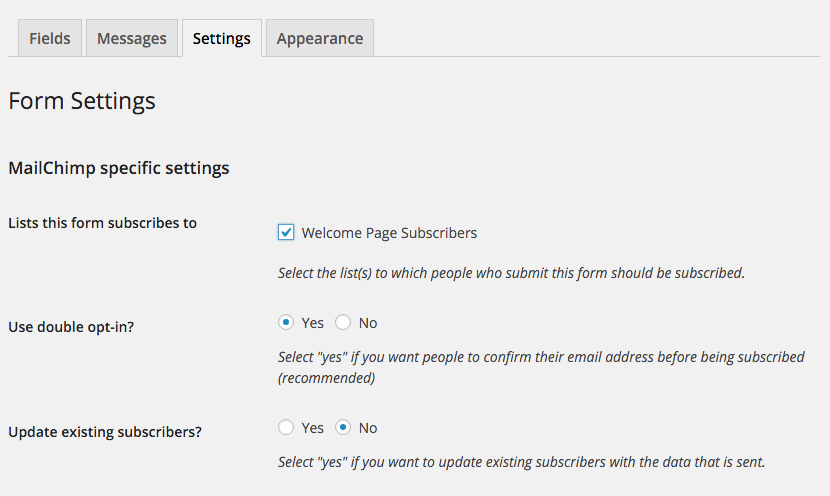This screenshot has width=830, height=496.
Task: Click the help text about updating existing subscribers
Action: [521, 462]
